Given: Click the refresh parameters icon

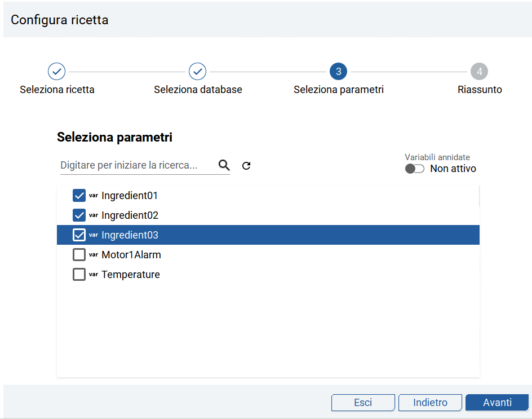Looking at the screenshot, I should pyautogui.click(x=246, y=166).
